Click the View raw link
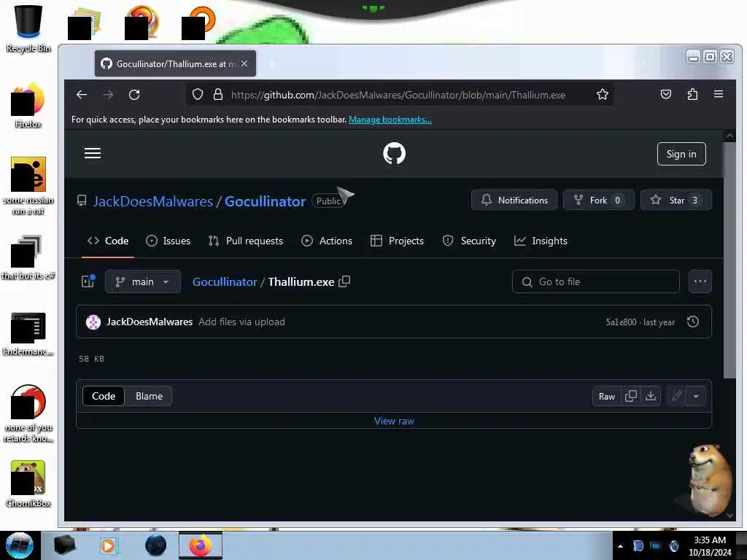This screenshot has height=560, width=747. tap(394, 421)
